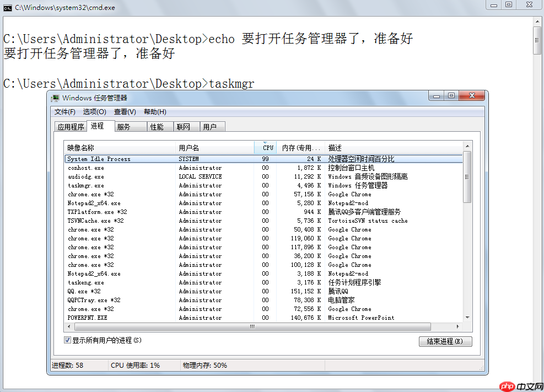Image resolution: width=544 pixels, height=392 pixels.
Task: Select the System Idle Process row
Action: click(263, 159)
